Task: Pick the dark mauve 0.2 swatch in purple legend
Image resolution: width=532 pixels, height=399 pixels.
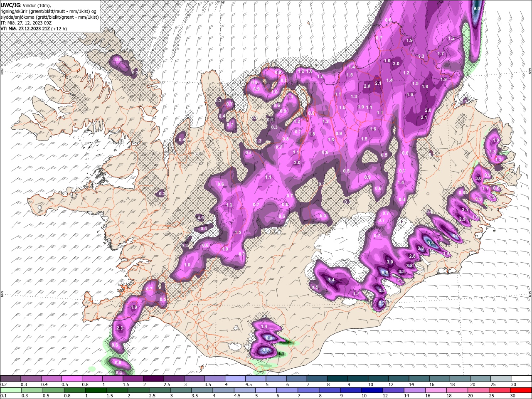Action: 10,379
